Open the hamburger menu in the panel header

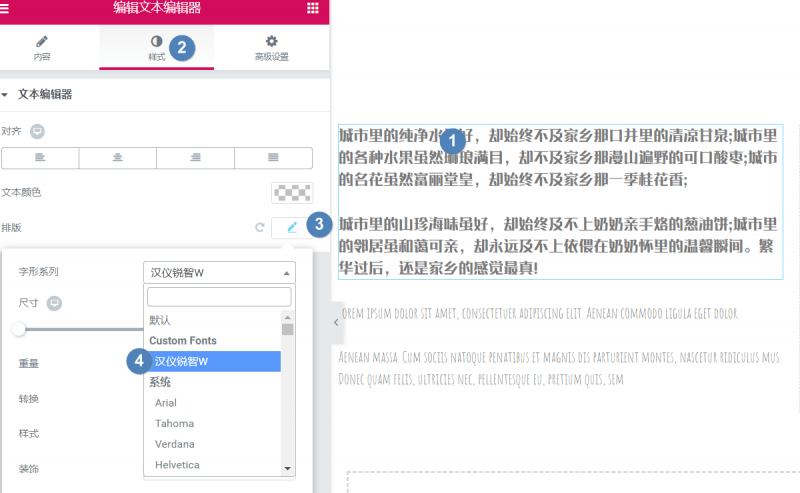coord(4,8)
